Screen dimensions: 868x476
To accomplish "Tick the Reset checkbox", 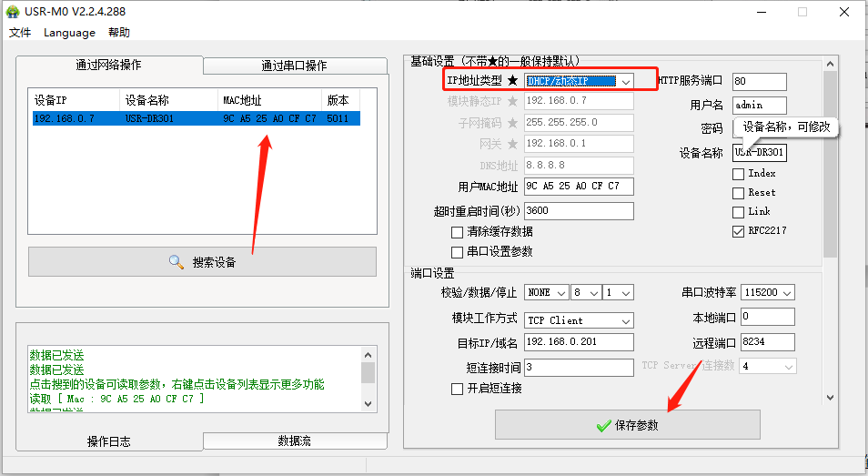I will [738, 193].
